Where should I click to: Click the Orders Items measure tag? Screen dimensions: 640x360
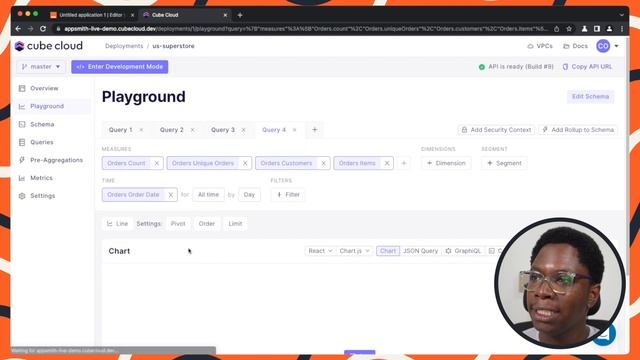tap(357, 163)
